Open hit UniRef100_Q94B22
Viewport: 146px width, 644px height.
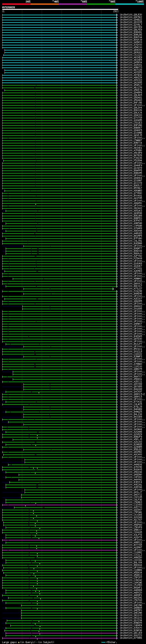(131, 20)
